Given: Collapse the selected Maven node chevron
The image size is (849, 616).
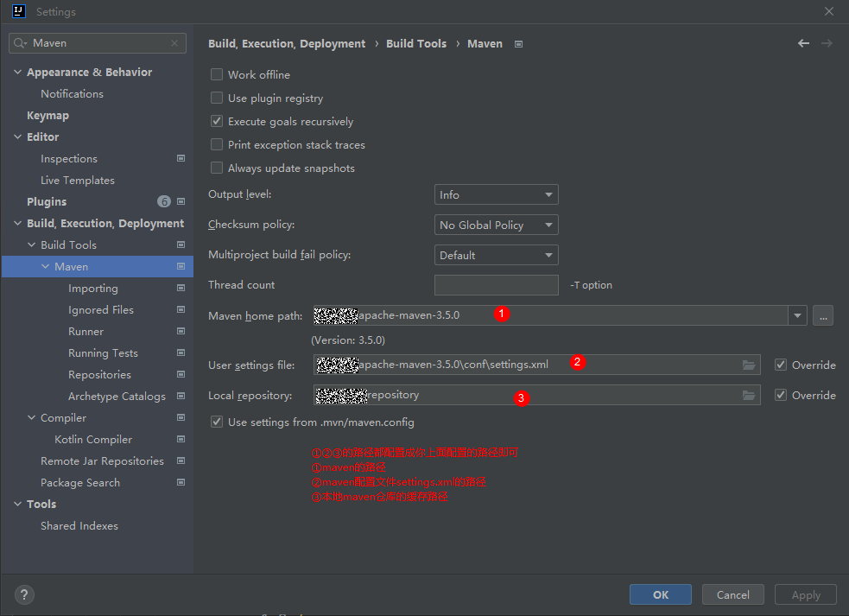Looking at the screenshot, I should point(46,267).
